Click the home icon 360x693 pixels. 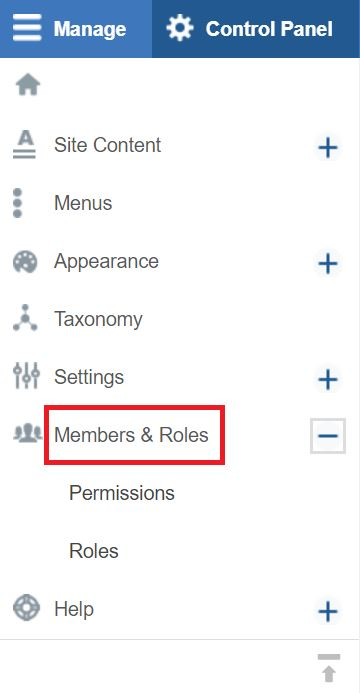click(x=28, y=84)
